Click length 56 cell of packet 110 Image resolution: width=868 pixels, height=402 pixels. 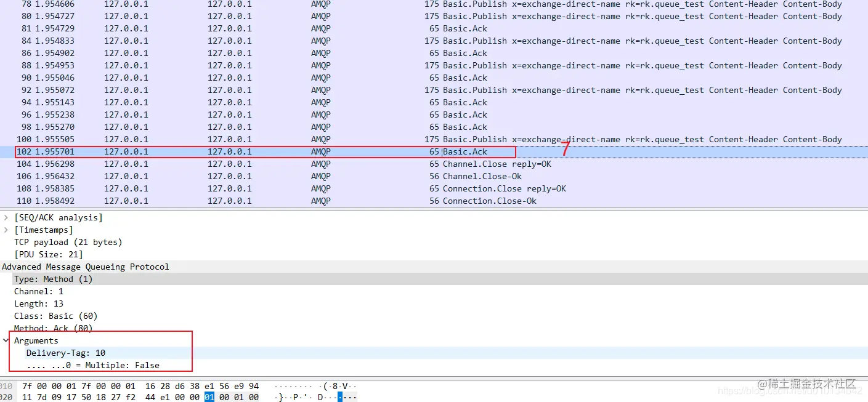pos(434,201)
